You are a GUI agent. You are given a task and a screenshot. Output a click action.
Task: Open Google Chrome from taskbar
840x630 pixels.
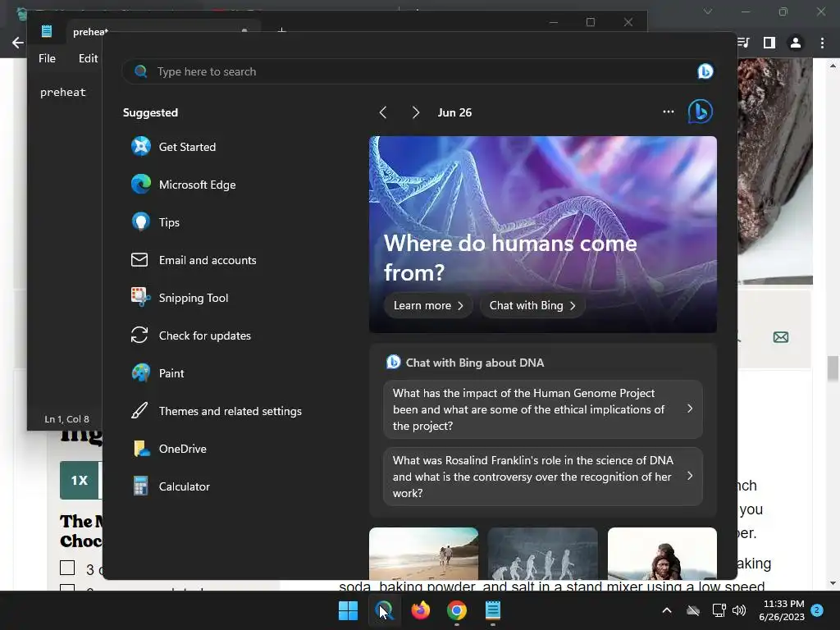456,610
